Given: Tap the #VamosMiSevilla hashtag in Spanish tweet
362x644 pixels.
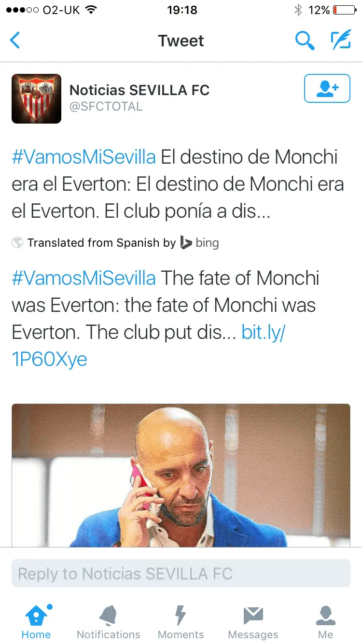Looking at the screenshot, I should pyautogui.click(x=84, y=157).
